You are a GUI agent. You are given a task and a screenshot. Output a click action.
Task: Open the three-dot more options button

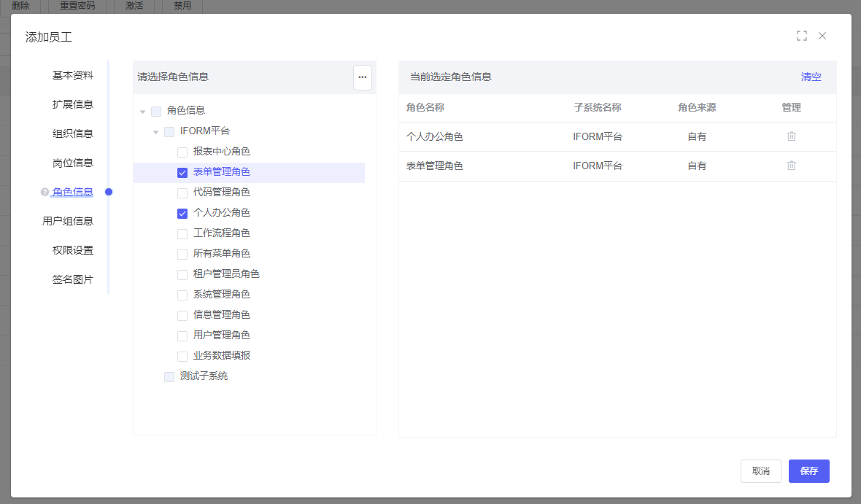[363, 77]
